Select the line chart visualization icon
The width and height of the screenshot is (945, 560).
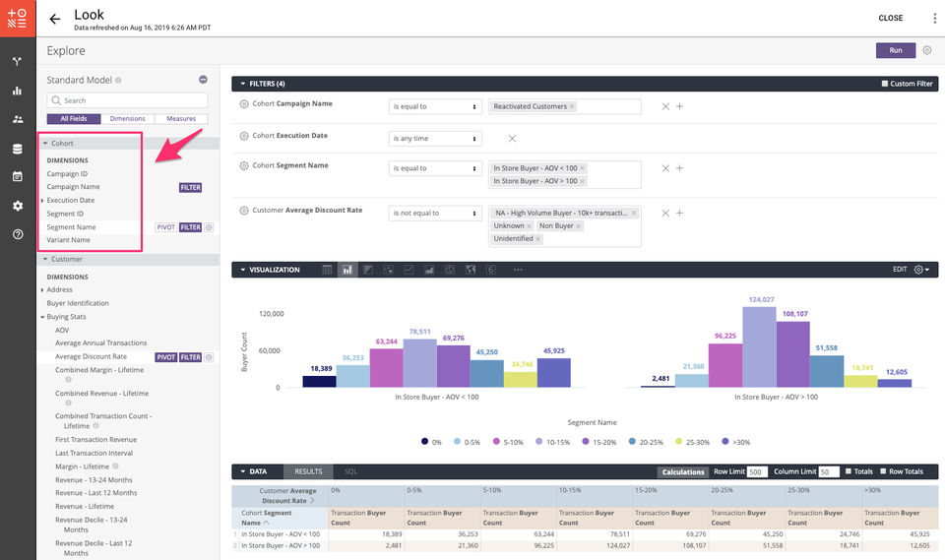tap(409, 270)
